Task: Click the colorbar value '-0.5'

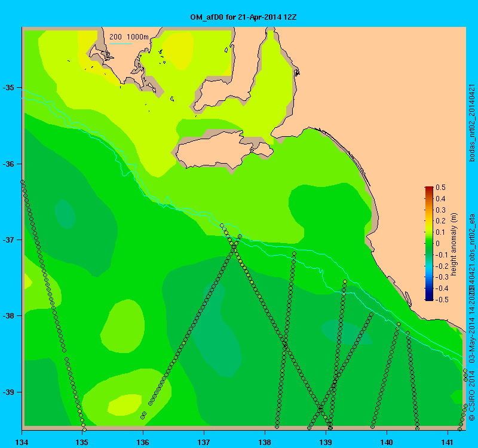Action: coord(441,300)
